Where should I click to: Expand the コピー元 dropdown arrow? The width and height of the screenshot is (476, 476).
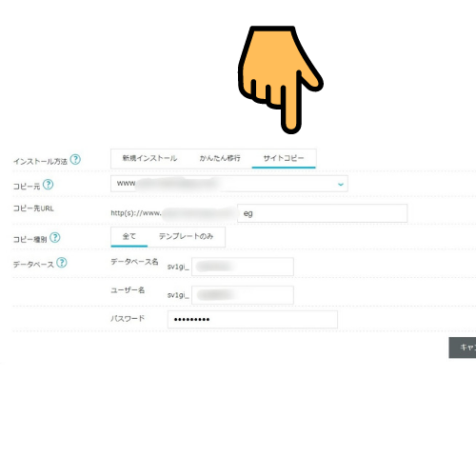click(341, 184)
